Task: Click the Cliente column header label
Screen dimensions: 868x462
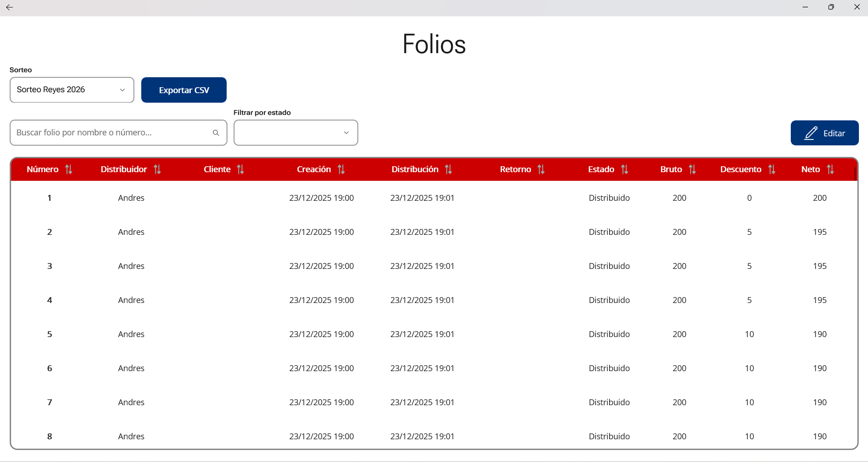Action: coord(217,169)
